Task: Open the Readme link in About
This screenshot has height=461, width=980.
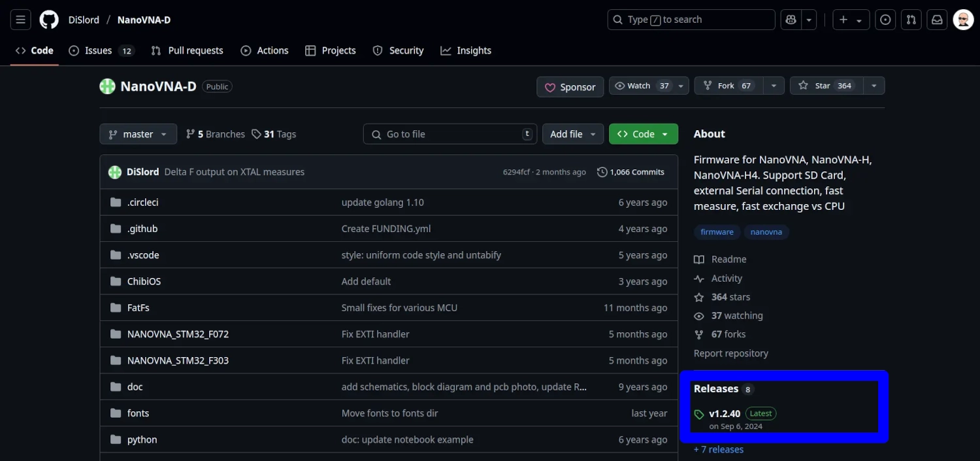Action: tap(721, 259)
